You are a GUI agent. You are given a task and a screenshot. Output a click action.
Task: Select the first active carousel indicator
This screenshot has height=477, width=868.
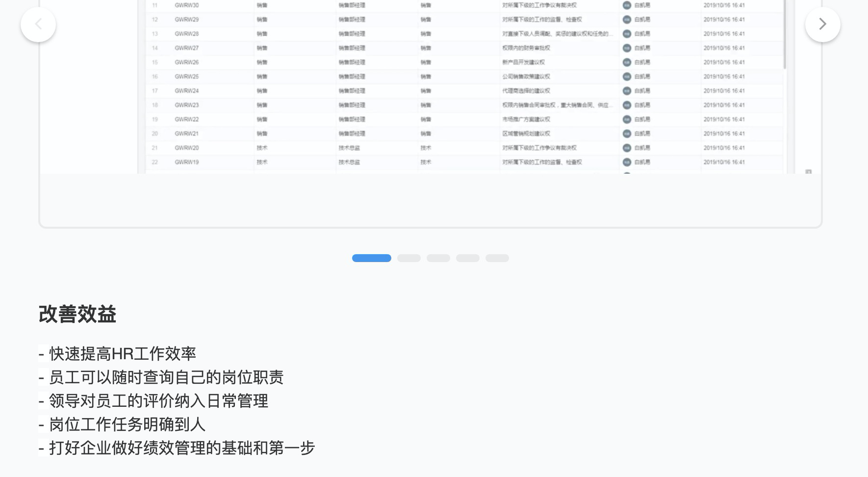pos(372,258)
